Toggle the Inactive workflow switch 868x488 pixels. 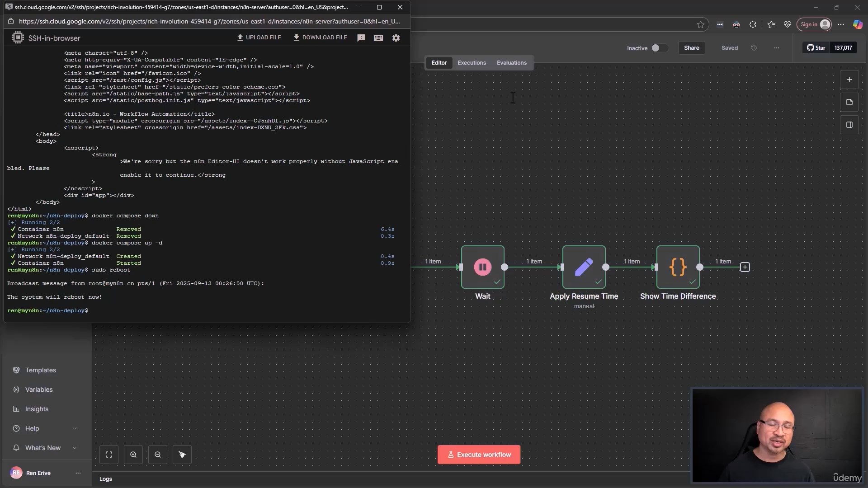point(659,48)
